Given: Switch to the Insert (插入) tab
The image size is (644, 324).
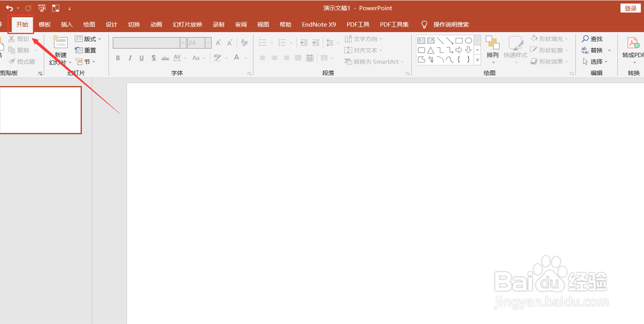Looking at the screenshot, I should click(x=67, y=24).
